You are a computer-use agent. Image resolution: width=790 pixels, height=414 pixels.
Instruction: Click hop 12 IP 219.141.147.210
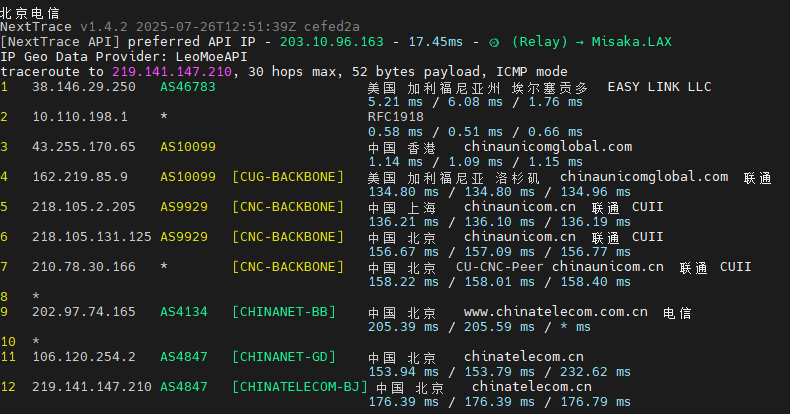click(92, 387)
